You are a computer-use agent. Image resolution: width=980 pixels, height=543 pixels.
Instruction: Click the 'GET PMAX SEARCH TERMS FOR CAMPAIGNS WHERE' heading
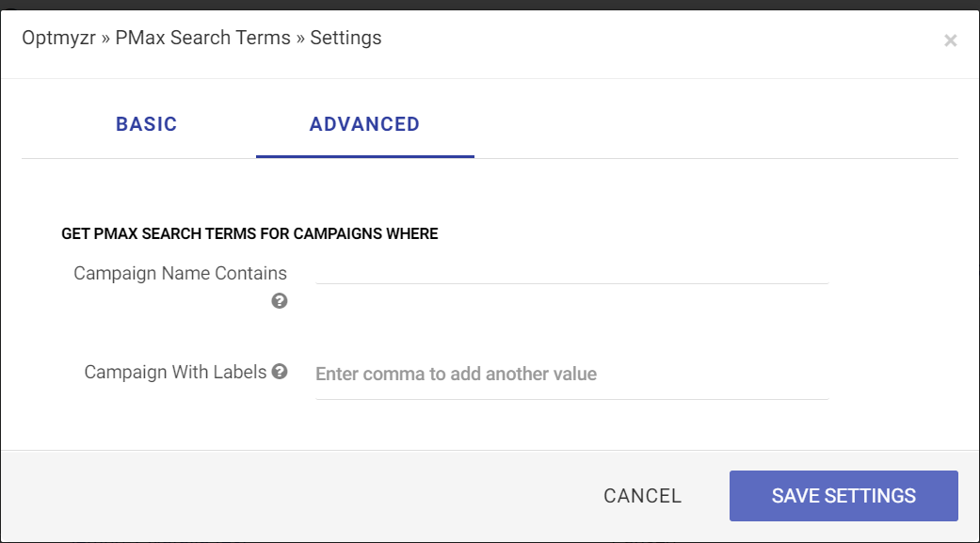249,233
